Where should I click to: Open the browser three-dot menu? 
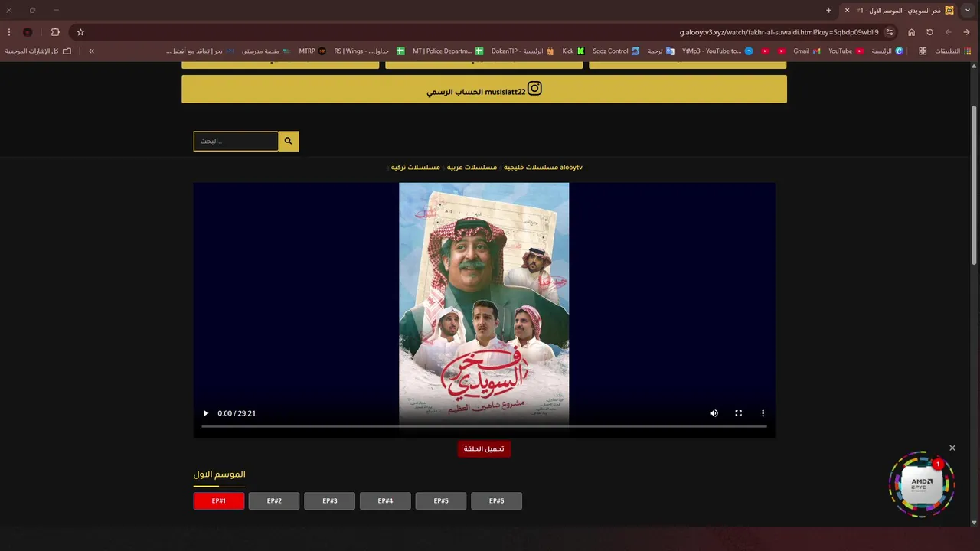9,32
